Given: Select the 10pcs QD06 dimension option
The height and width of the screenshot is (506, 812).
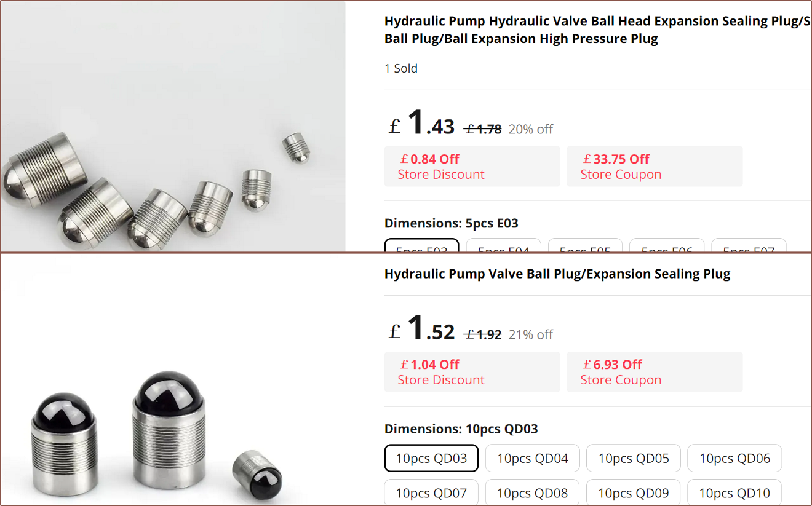Looking at the screenshot, I should coord(734,458).
